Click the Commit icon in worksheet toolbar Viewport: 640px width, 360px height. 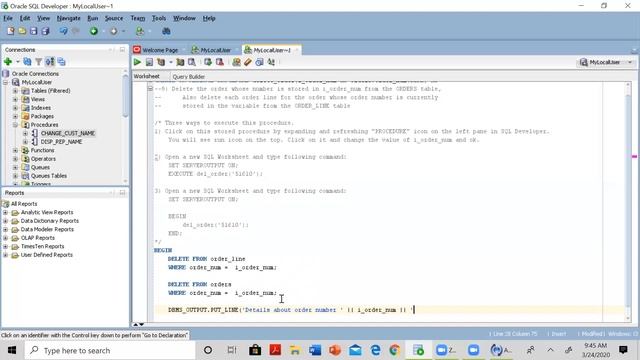(208, 62)
